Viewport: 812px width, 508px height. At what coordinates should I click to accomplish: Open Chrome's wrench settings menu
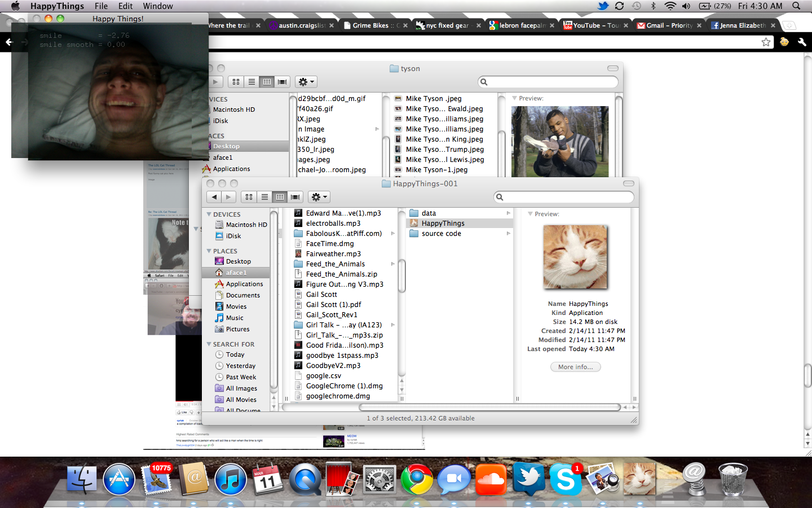[802, 42]
